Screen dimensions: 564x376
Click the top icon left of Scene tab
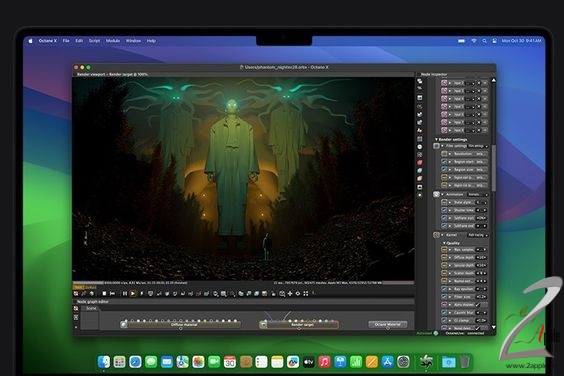coord(76,309)
